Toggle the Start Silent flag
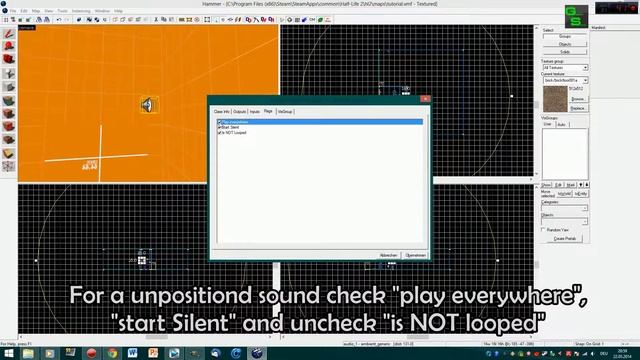Screen dimensions: 640x360 point(220,127)
